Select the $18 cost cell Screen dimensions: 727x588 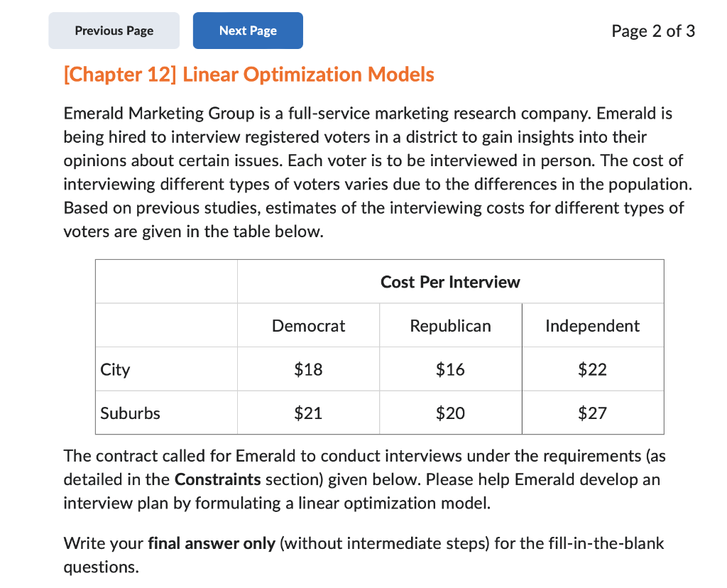308,369
